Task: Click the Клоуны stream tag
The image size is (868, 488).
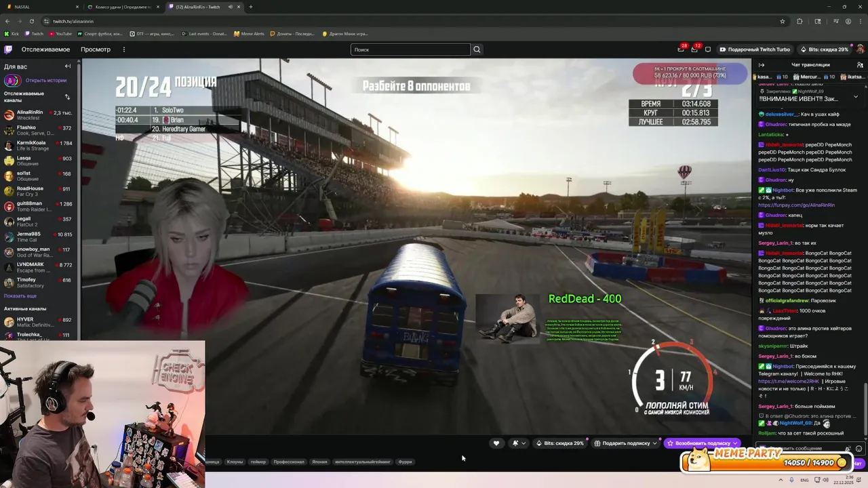Action: point(235,462)
